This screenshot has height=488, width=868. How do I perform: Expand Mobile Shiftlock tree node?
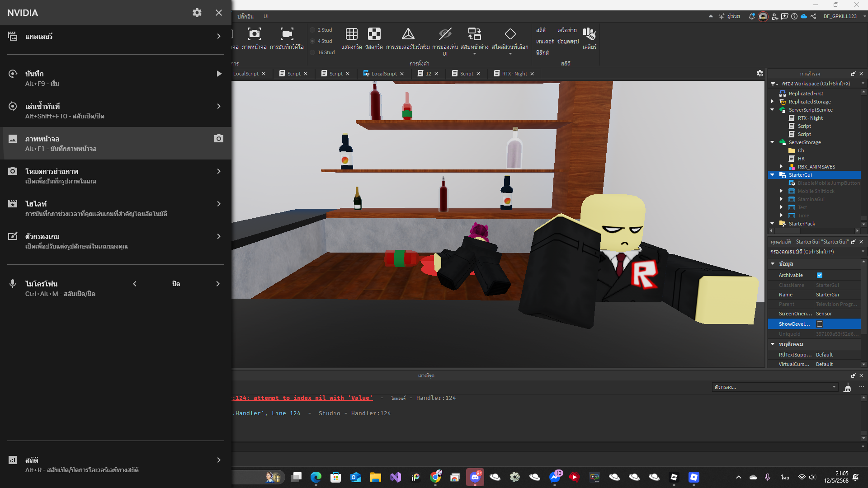point(781,191)
